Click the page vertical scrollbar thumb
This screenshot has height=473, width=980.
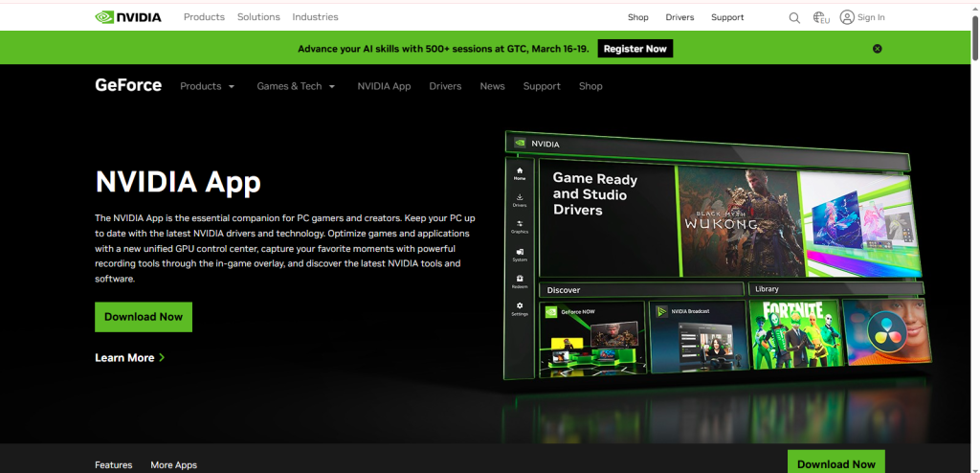coord(975,36)
